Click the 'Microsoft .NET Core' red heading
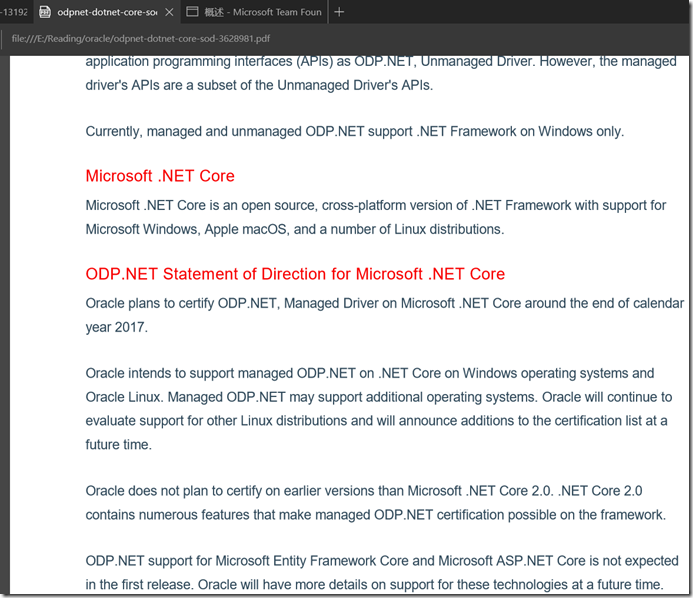Viewport: 693px width, 598px height. (160, 176)
